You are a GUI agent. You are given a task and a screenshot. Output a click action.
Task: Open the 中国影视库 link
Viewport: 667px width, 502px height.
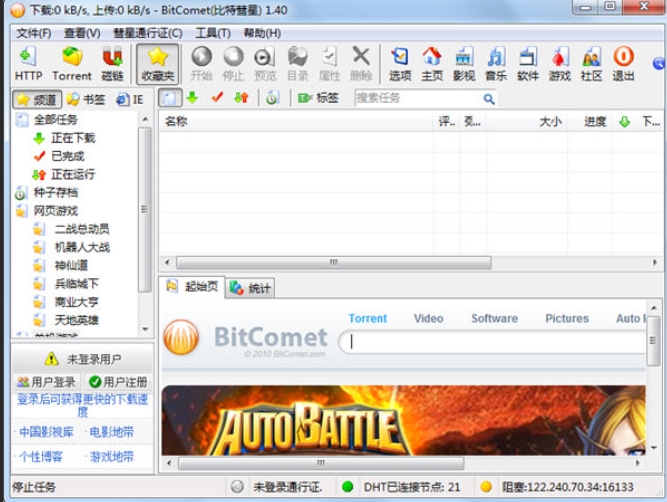point(46,432)
